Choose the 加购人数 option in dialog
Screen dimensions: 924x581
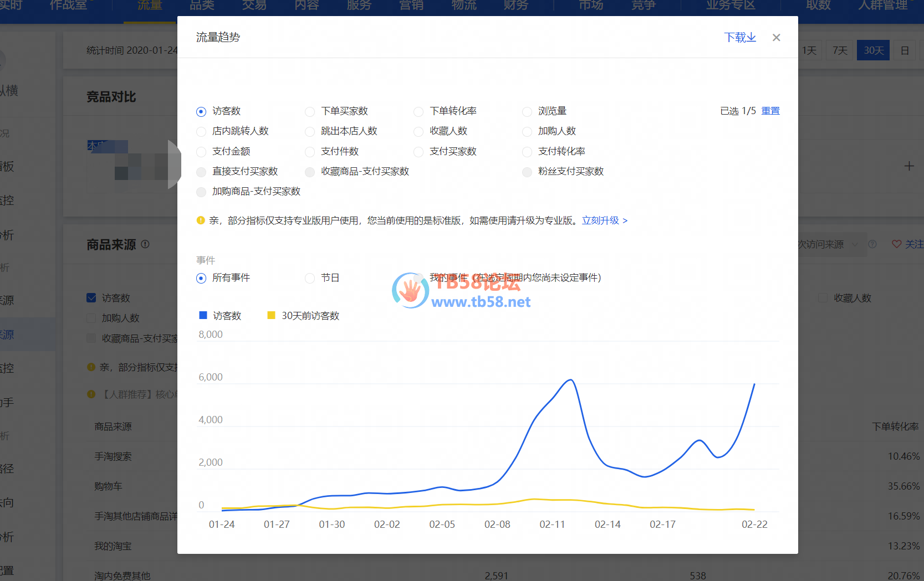527,132
